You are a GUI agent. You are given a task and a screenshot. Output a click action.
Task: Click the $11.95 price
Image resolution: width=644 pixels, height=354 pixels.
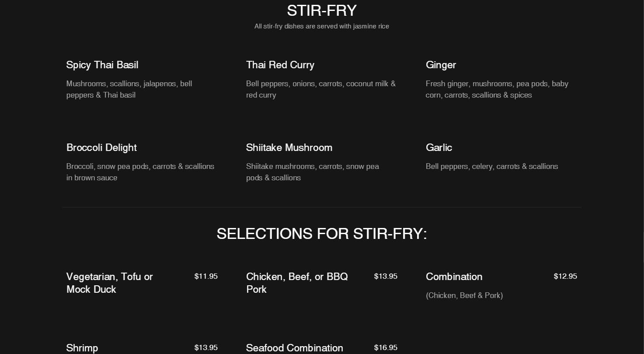(206, 276)
